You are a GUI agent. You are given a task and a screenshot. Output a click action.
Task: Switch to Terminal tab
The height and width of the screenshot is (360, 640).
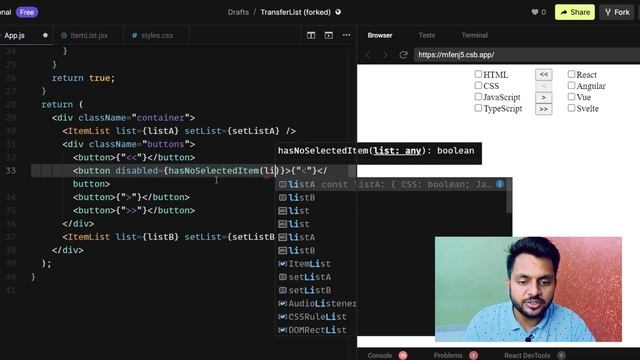(x=475, y=36)
